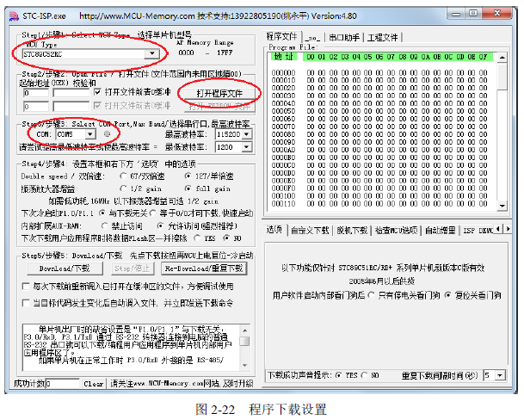
Task: Choose the 1/2 gain oscillator option
Action: coord(121,188)
